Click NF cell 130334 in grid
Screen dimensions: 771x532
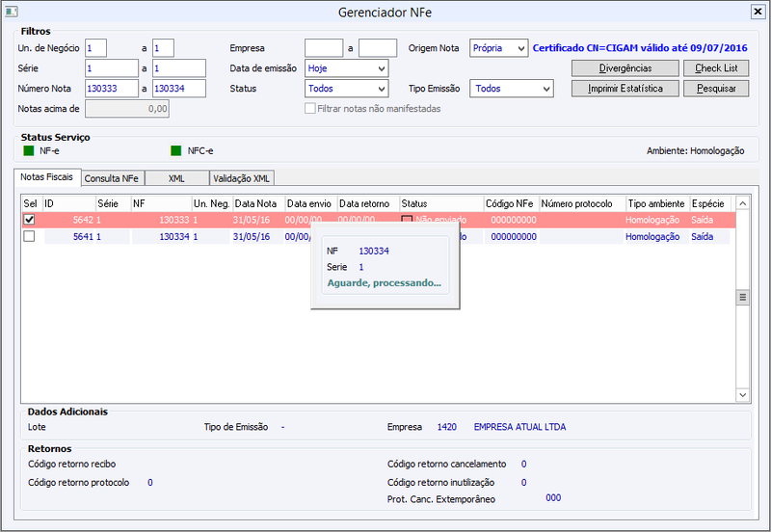tap(161, 236)
